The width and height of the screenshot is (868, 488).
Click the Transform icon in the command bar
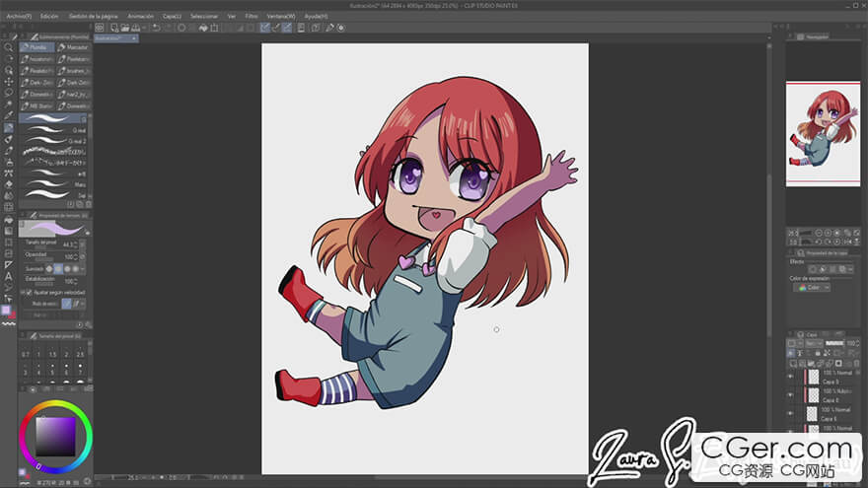(x=214, y=28)
